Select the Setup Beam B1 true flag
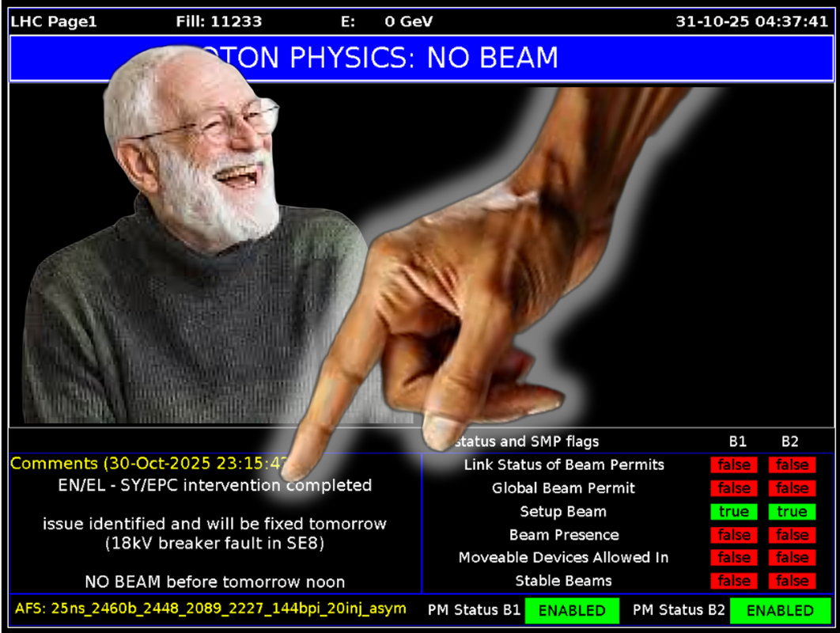This screenshot has height=633, width=840. tap(733, 512)
